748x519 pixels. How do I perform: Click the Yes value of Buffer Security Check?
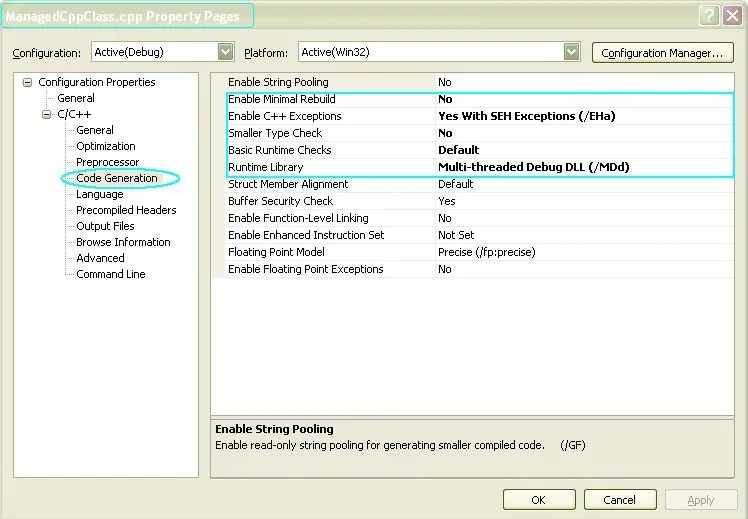coord(447,201)
